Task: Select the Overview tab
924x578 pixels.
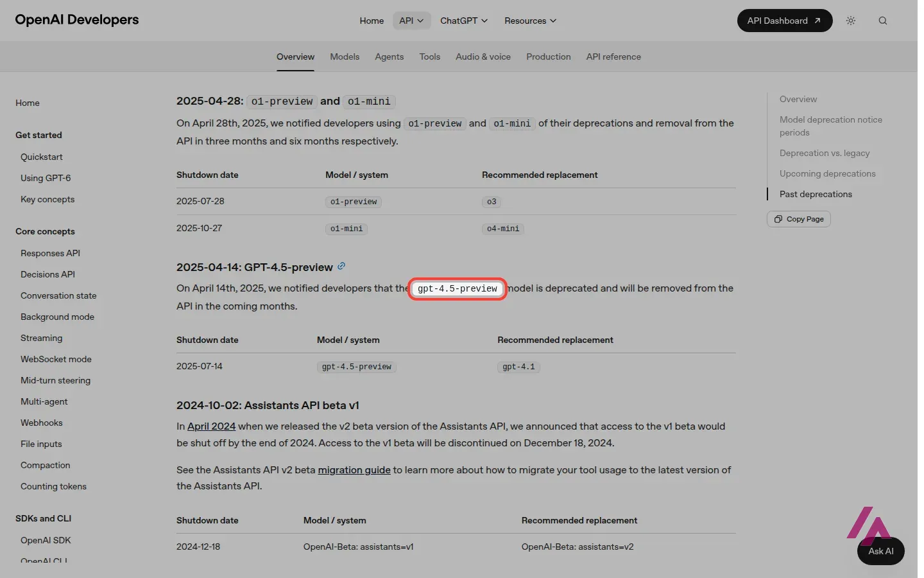Action: (x=295, y=57)
